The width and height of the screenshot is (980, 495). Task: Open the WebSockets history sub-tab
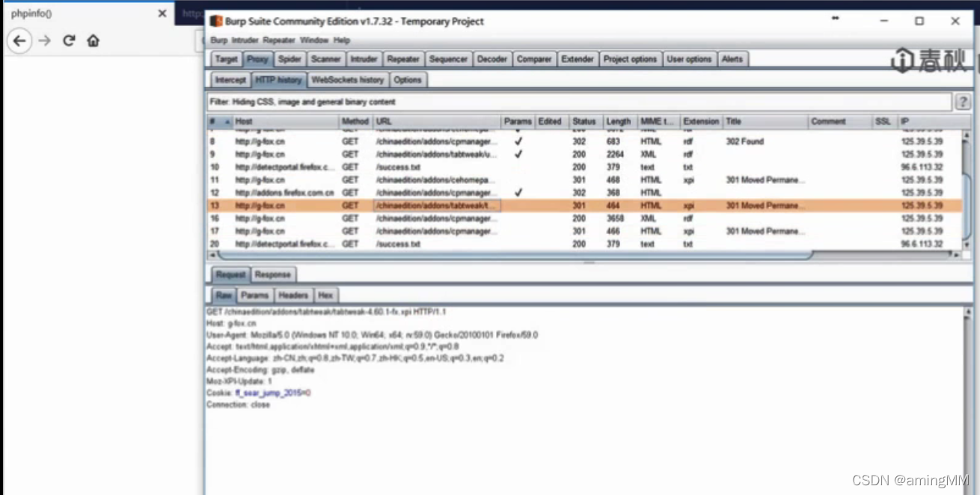pyautogui.click(x=348, y=80)
